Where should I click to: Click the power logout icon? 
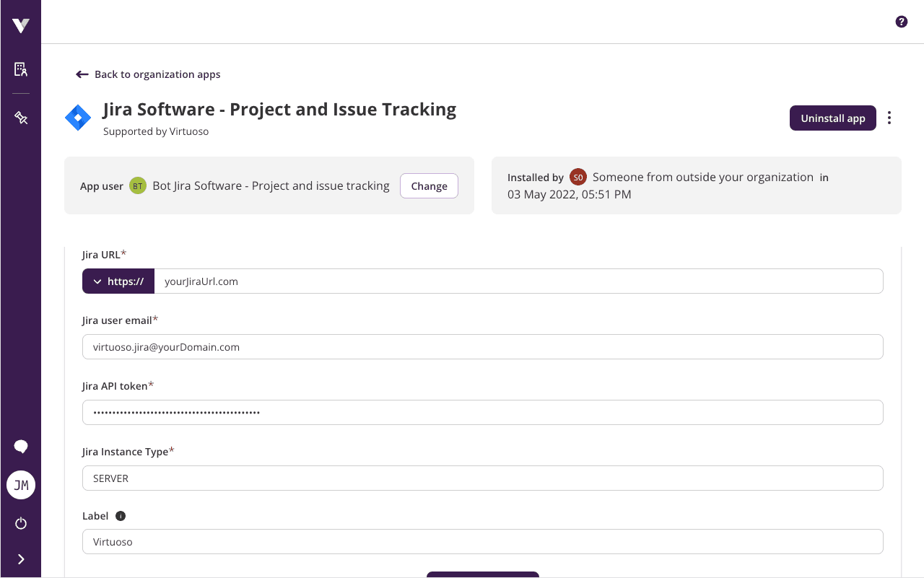click(x=20, y=523)
